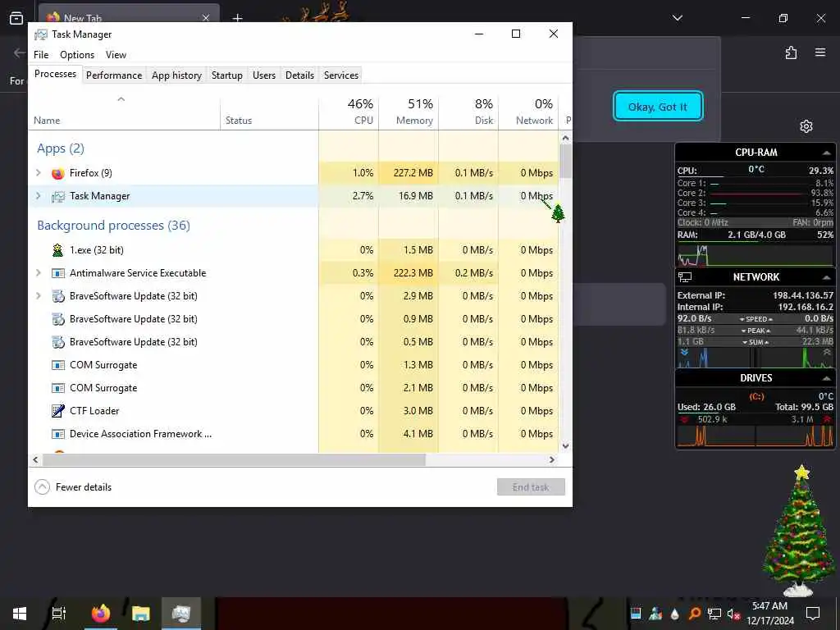The height and width of the screenshot is (630, 840).
Task: Open Firefox tab overview icon
Action: [x=16, y=18]
